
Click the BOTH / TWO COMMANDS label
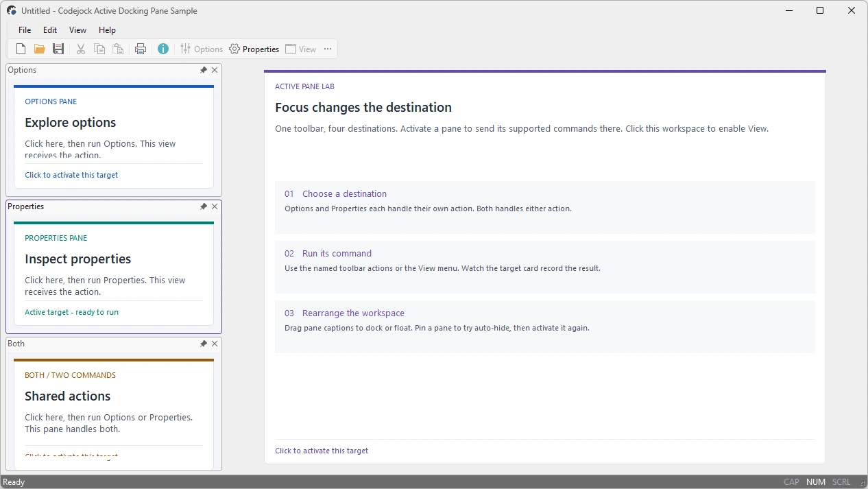pyautogui.click(x=71, y=375)
